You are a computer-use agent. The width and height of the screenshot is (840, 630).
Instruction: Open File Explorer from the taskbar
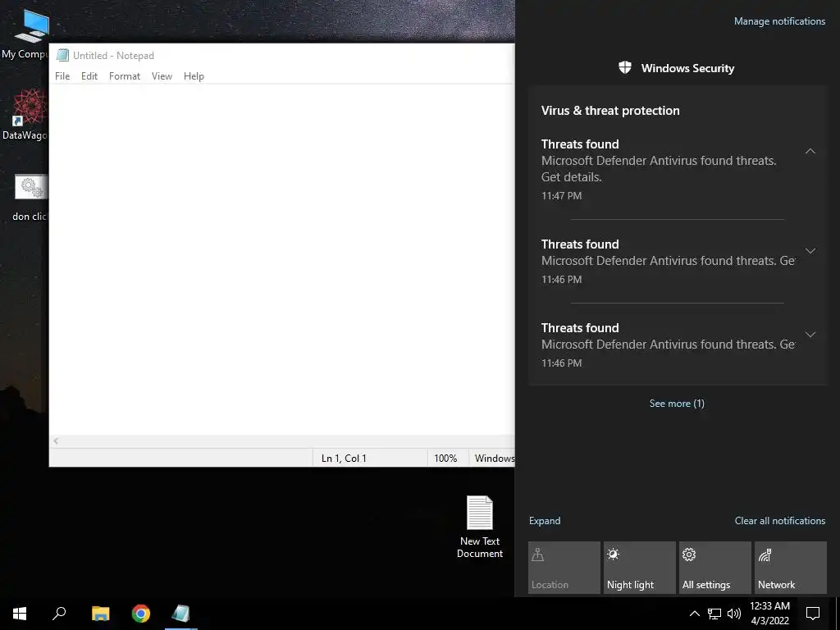pos(100,614)
